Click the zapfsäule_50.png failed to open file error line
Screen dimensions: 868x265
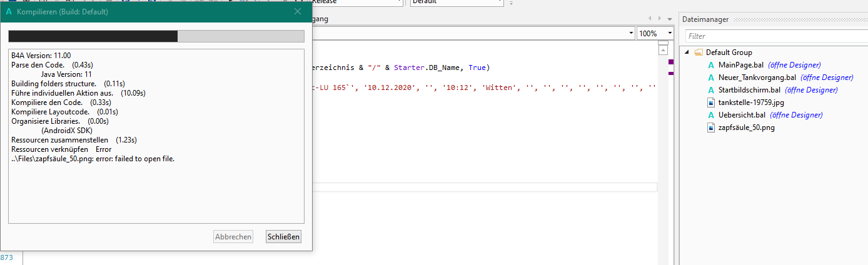coord(93,159)
